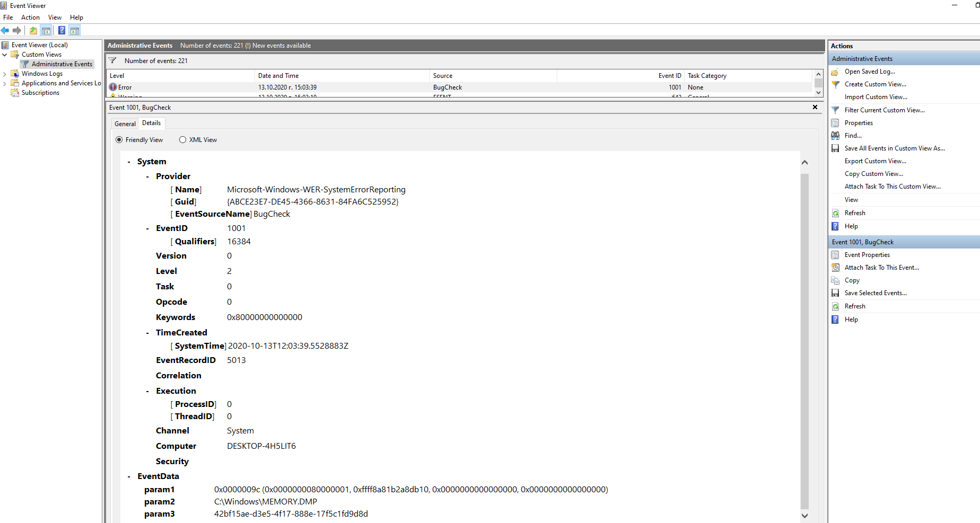The height and width of the screenshot is (523, 980).
Task: Click the Properties icon in Actions pane
Action: [835, 123]
